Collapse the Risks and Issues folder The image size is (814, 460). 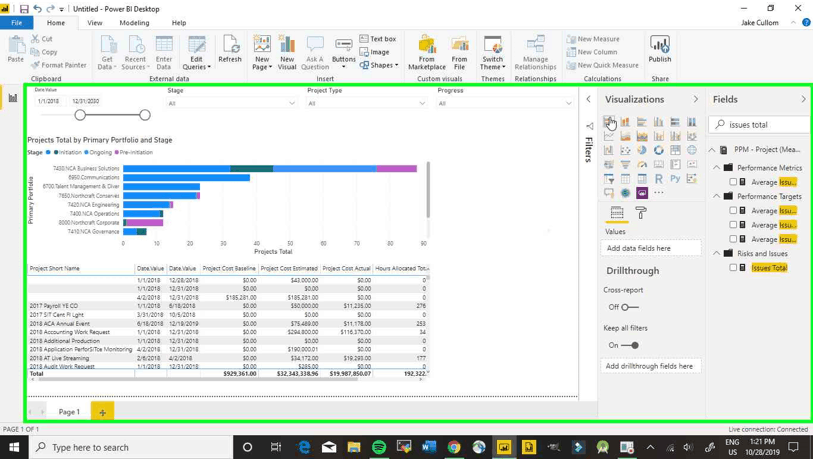(716, 253)
